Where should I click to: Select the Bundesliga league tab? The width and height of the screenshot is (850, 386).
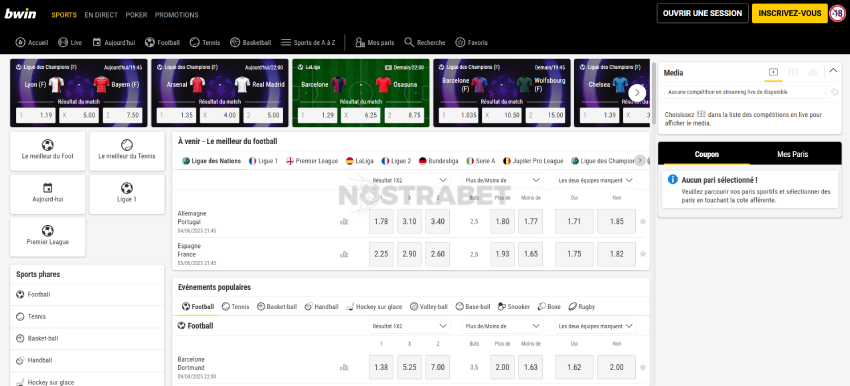click(x=439, y=161)
